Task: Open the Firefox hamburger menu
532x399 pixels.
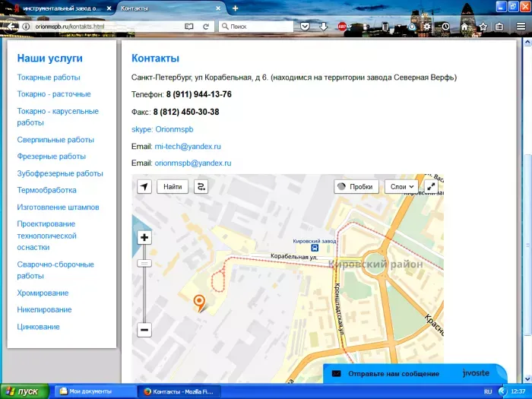Action: point(521,27)
